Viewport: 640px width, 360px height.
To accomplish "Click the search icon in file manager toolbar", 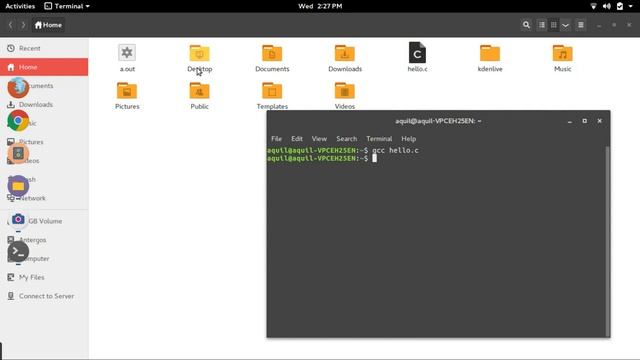I will 526,25.
